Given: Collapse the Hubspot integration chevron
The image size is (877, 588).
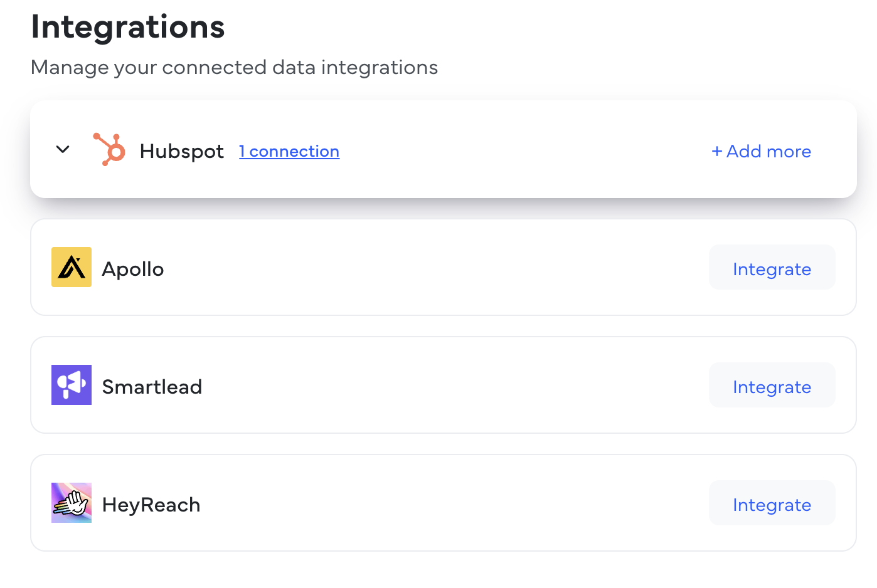Looking at the screenshot, I should pos(63,150).
